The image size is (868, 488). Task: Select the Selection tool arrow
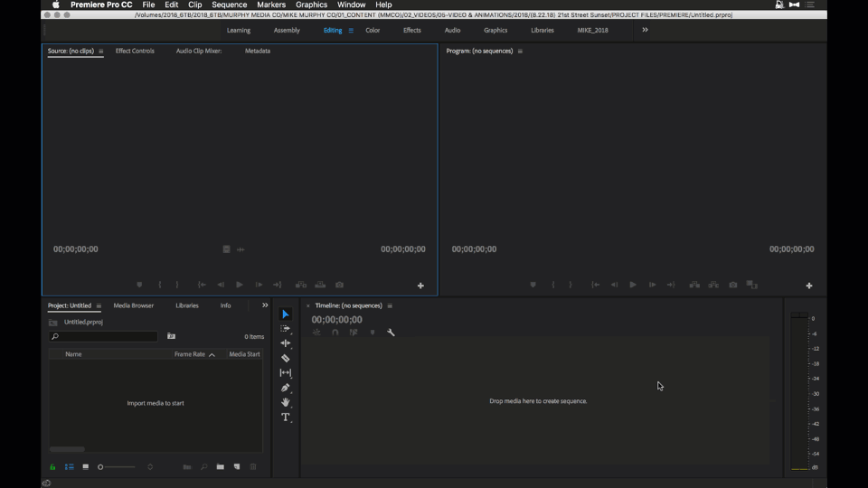pyautogui.click(x=285, y=314)
